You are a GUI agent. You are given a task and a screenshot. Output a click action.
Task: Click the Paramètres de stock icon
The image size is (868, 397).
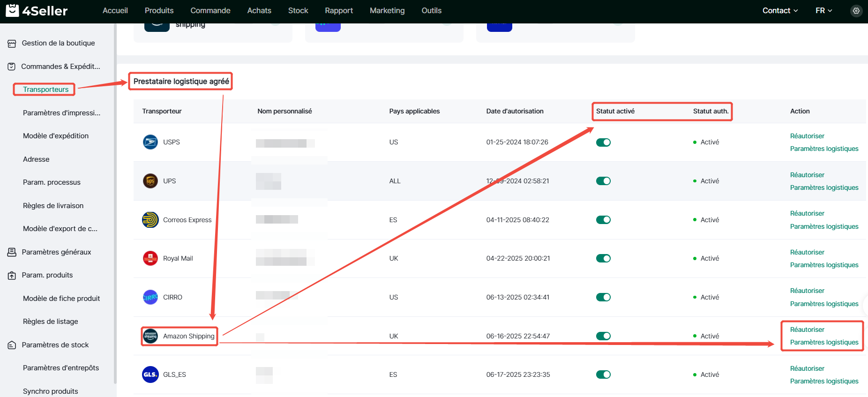coord(12,345)
